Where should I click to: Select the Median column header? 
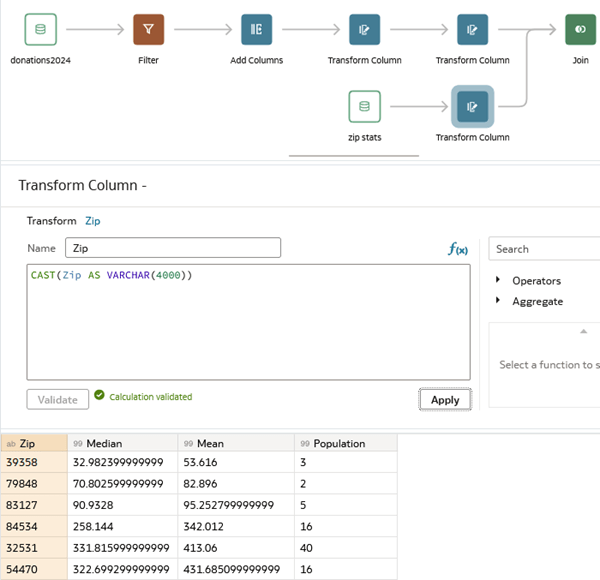click(x=122, y=443)
